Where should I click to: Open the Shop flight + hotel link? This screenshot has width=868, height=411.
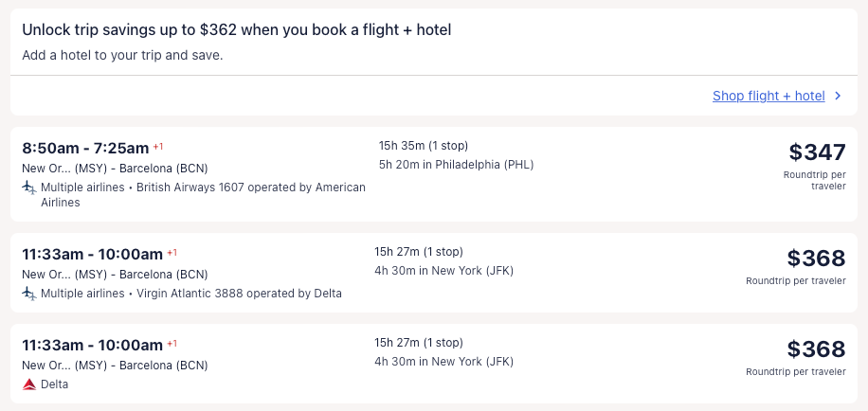pyautogui.click(x=769, y=96)
